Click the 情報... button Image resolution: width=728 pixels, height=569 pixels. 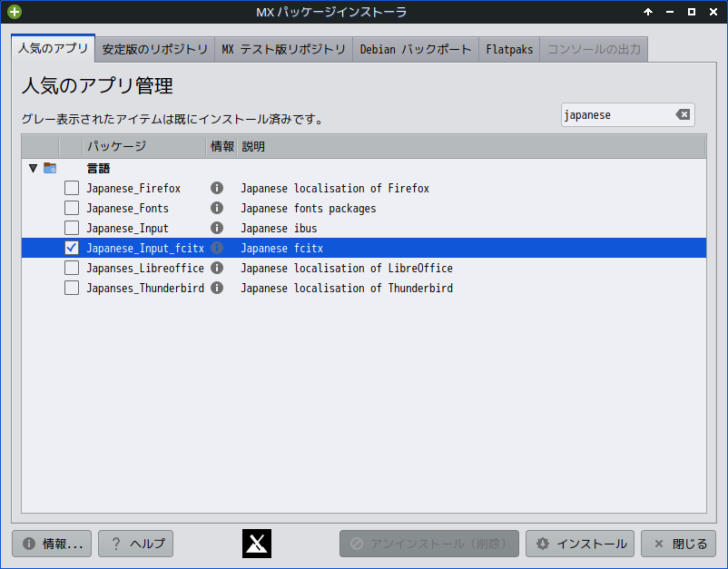pyautogui.click(x=52, y=544)
